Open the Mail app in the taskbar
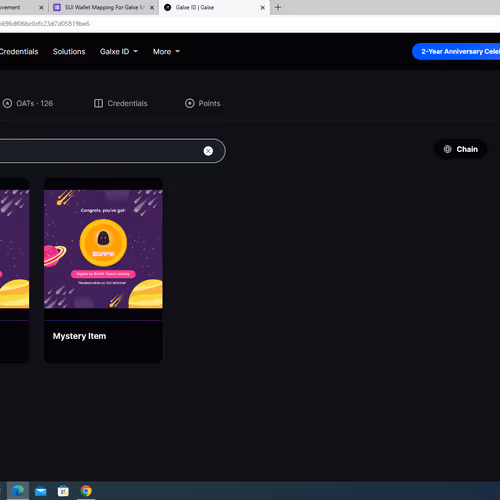Viewport: 500px width, 500px height. tap(41, 491)
